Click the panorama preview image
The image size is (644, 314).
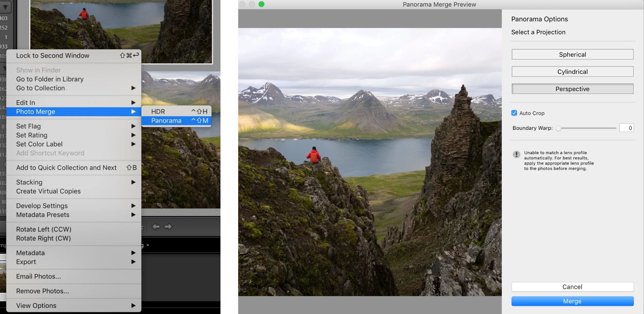click(370, 162)
